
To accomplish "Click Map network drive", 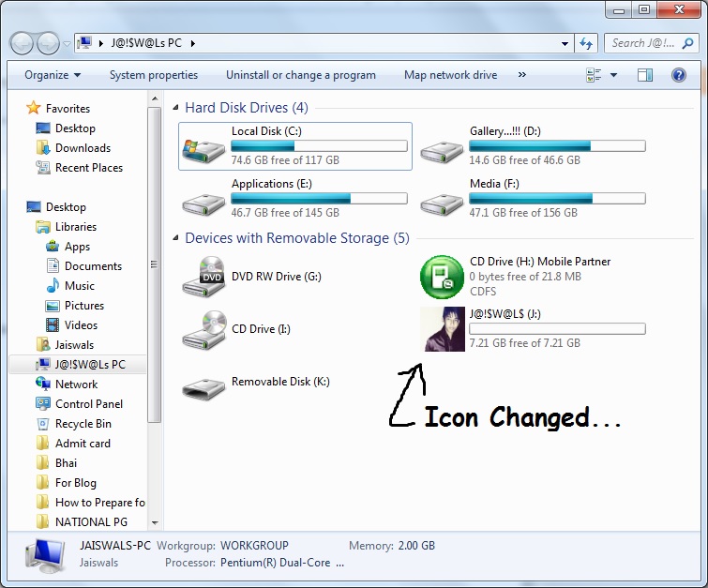I will point(451,75).
